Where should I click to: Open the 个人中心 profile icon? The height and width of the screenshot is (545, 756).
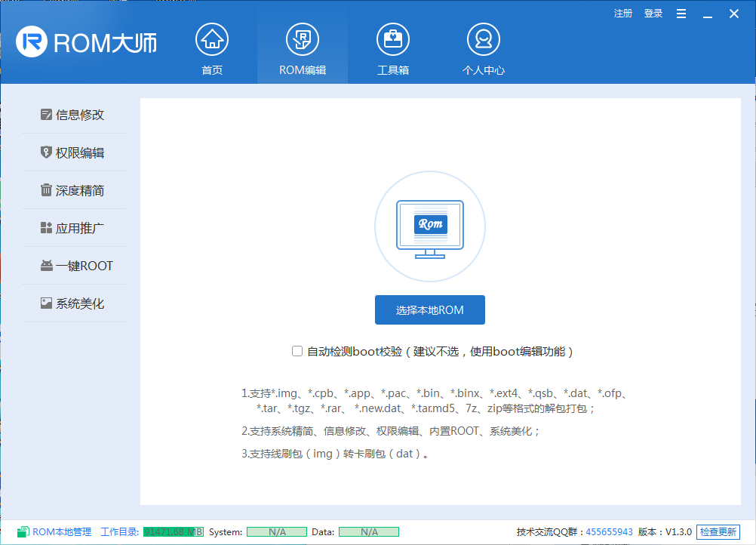[x=484, y=39]
